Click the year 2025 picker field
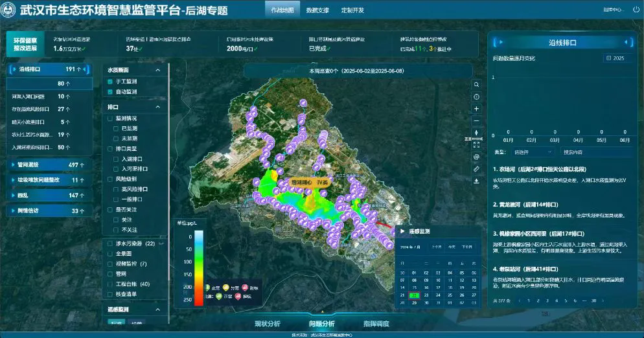 (617, 58)
